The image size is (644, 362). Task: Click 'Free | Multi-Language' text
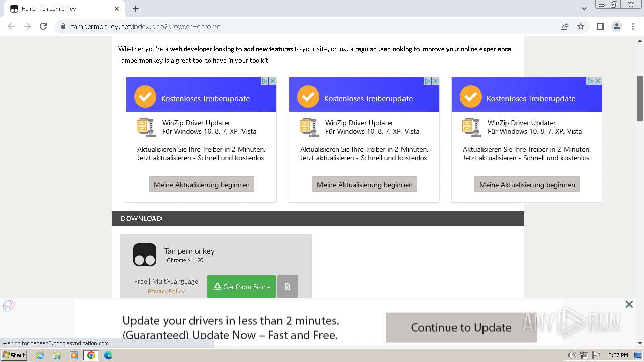pyautogui.click(x=166, y=281)
